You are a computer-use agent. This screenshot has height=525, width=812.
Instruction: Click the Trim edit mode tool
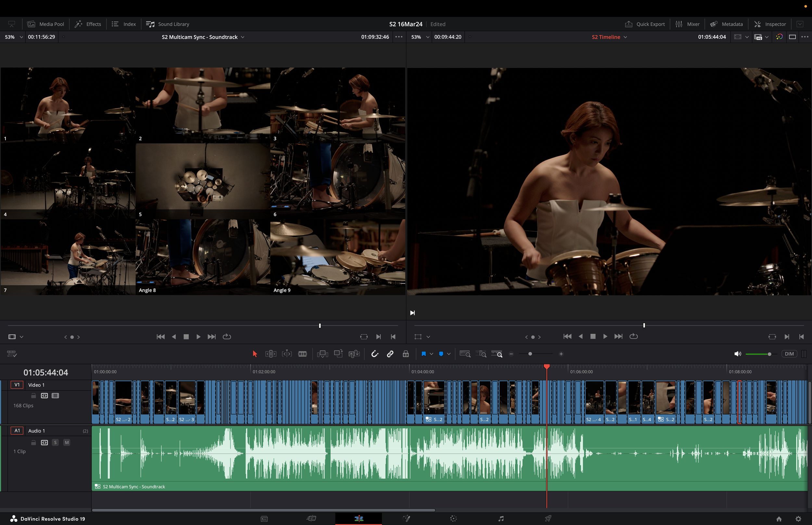click(x=271, y=354)
